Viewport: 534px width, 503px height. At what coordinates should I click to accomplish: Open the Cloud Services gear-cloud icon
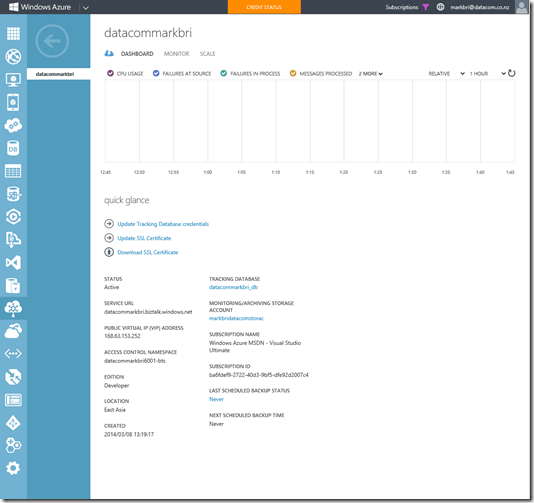coord(13,125)
